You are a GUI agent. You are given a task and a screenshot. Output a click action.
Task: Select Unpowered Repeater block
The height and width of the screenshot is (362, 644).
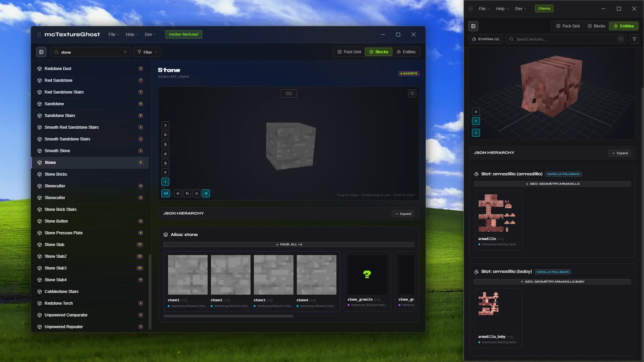(90, 327)
